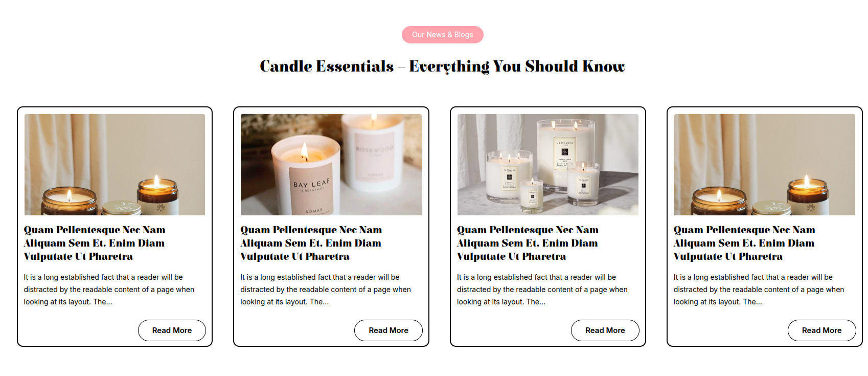Click the Bay Leaf candle image
This screenshot has height=376, width=868.
pos(331,165)
